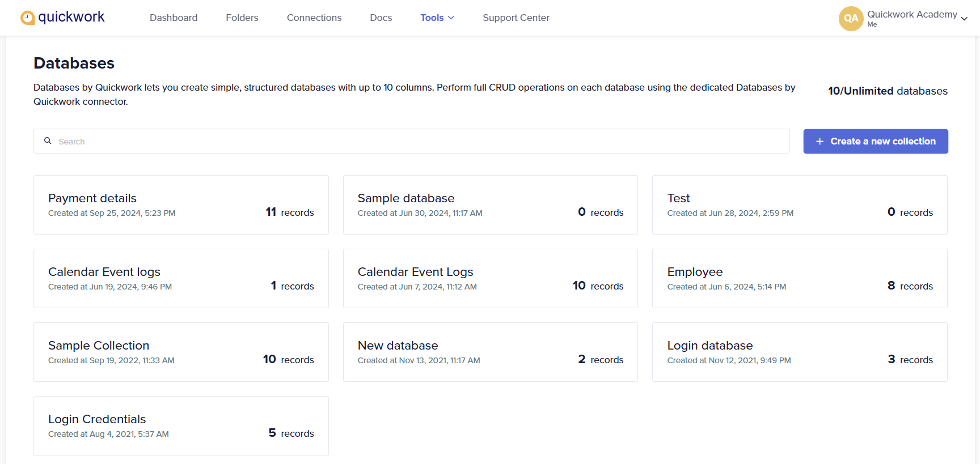980x464 pixels.
Task: Open the Quickwork Academy account dropdown arrow
Action: coord(964,19)
